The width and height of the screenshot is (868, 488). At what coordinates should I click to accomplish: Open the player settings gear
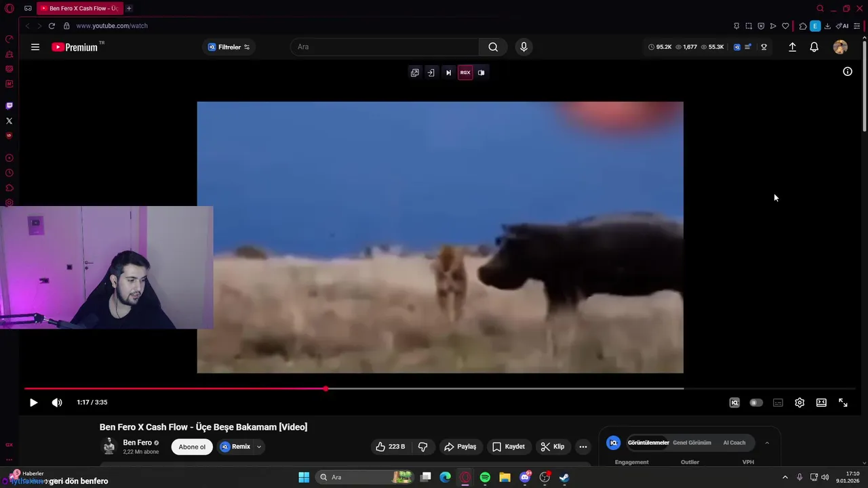[800, 403]
